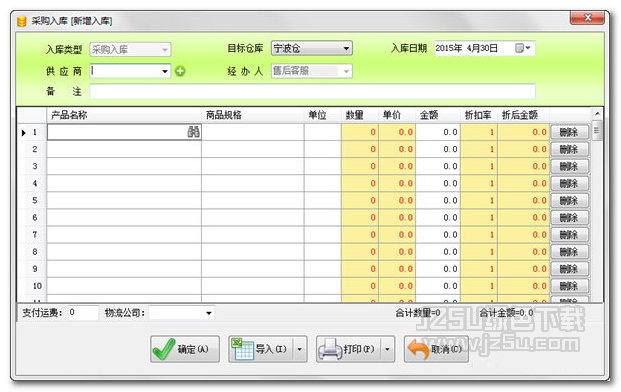The height and width of the screenshot is (392, 621).
Task: Click the binoculars search icon in row 1
Action: pos(194,132)
